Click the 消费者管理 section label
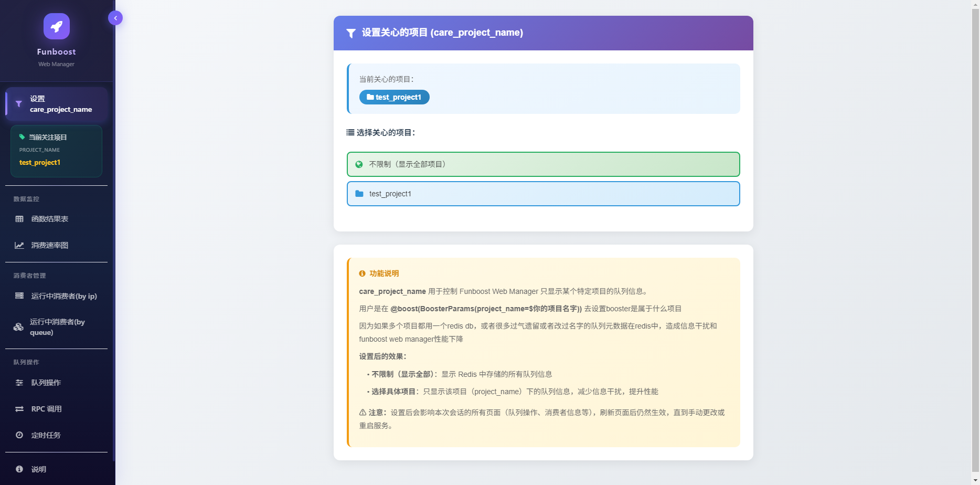Screen dimensions: 980x485 29,276
